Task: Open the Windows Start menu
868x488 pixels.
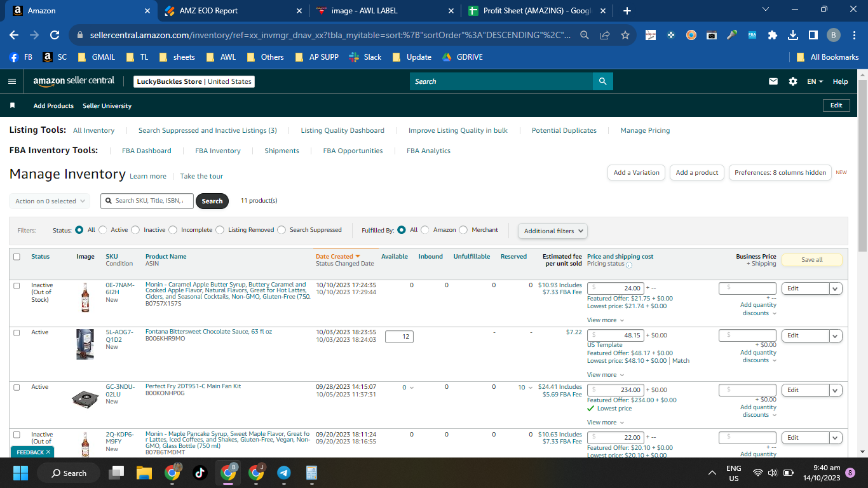Action: point(21,473)
